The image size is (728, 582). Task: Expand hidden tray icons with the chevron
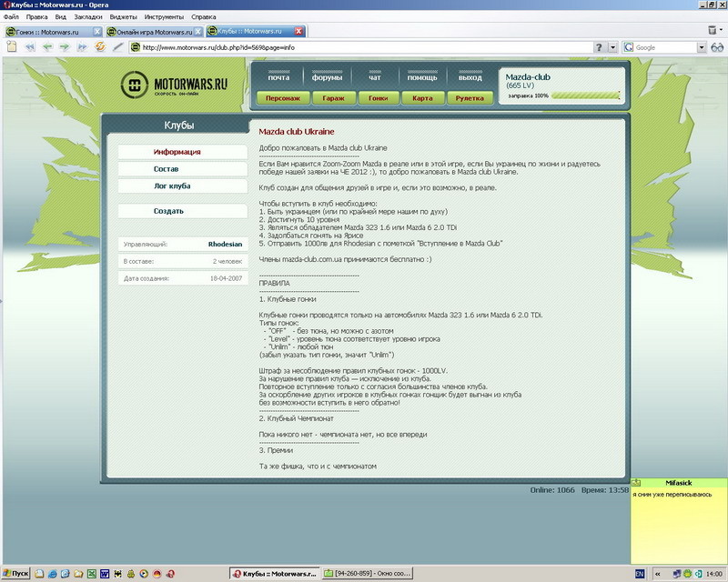coord(657,574)
